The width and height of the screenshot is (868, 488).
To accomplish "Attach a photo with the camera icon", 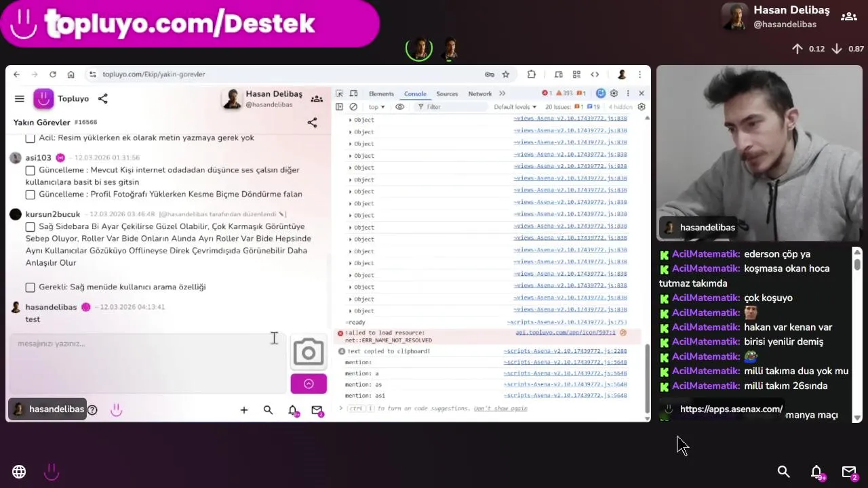I will (309, 352).
